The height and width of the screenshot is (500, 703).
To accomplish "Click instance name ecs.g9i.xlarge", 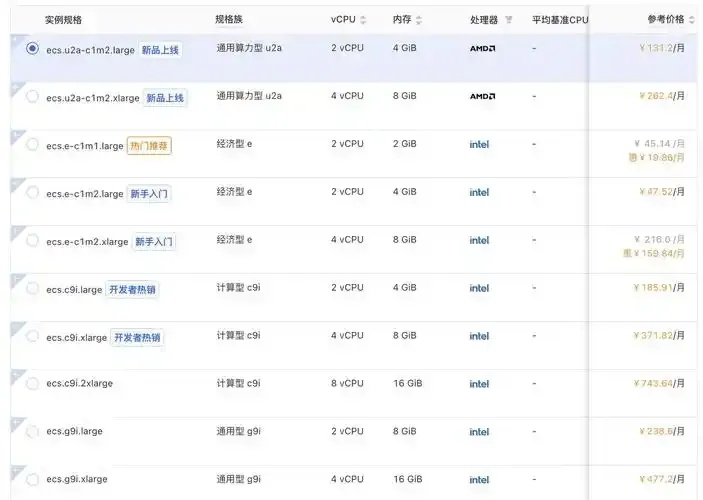I will point(77,479).
